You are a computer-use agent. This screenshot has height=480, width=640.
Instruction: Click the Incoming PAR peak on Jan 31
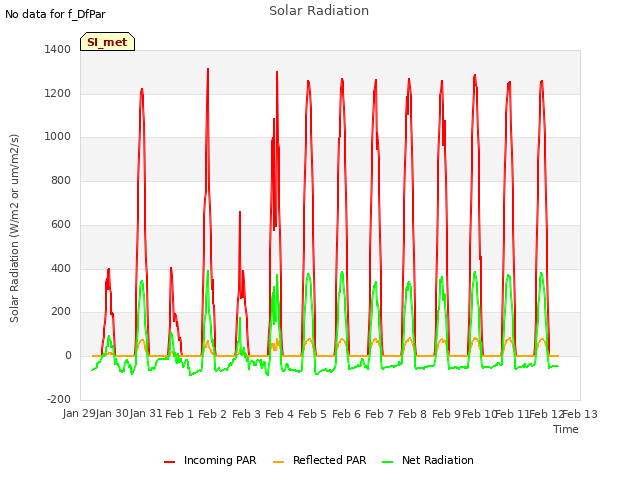[142, 89]
